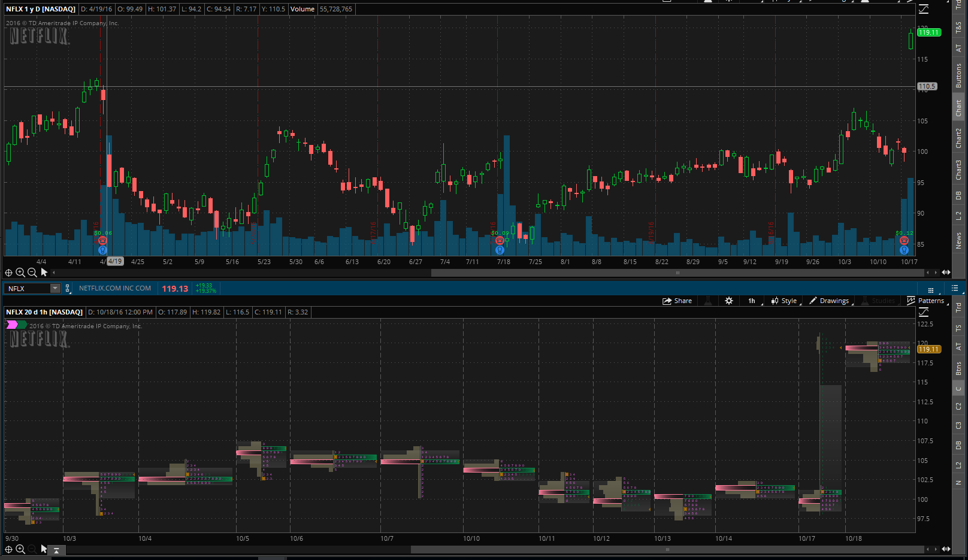Open the Chart2 sidebar tab
Screen dimensions: 968x560
958,138
